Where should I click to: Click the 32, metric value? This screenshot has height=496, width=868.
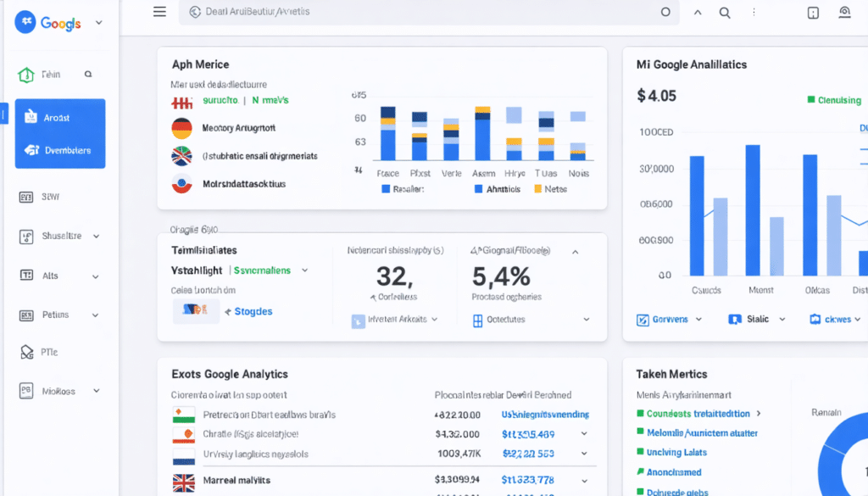pos(395,276)
